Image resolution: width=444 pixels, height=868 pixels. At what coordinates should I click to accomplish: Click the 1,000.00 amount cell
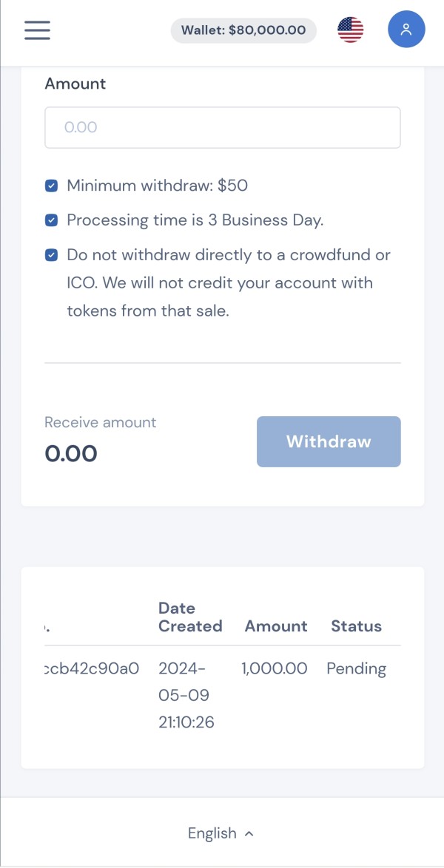point(274,669)
